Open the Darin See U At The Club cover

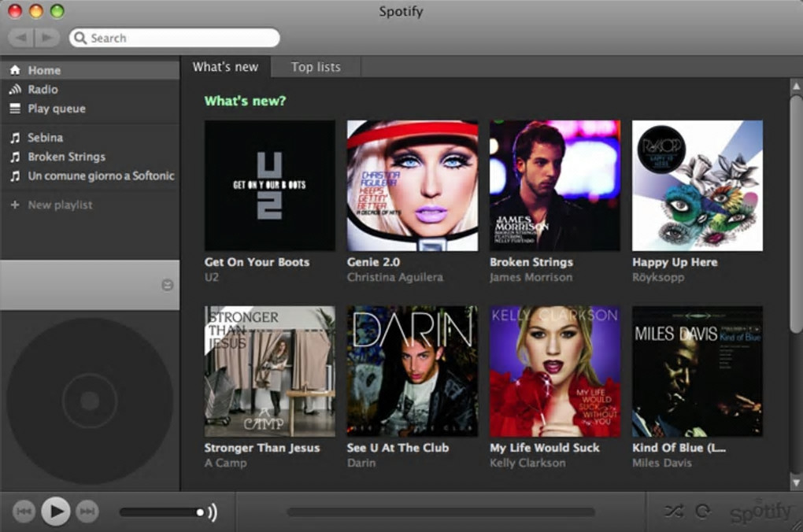(413, 371)
